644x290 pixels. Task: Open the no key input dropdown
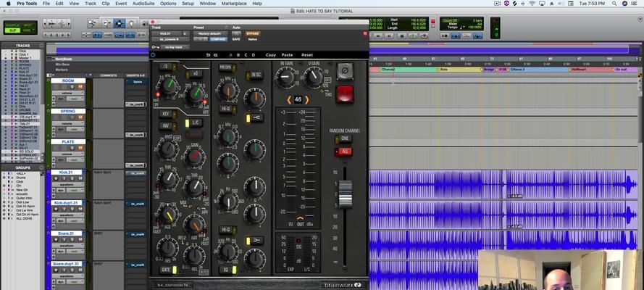pos(175,47)
